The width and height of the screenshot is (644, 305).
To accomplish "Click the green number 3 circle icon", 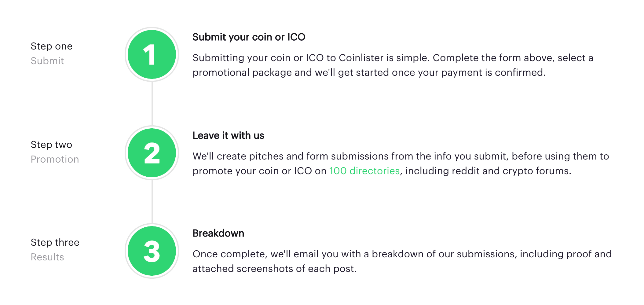I will coord(152,251).
